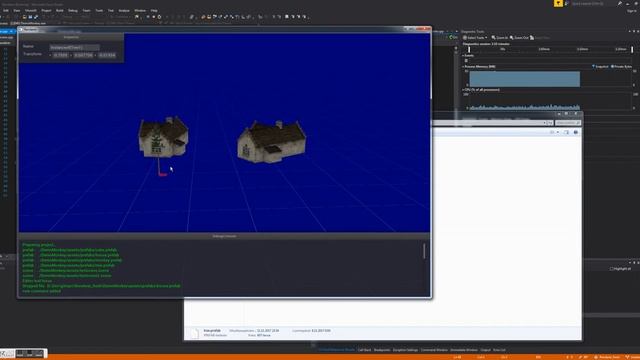The image size is (640, 360).
Task: Open the Help menu
Action: click(154, 10)
